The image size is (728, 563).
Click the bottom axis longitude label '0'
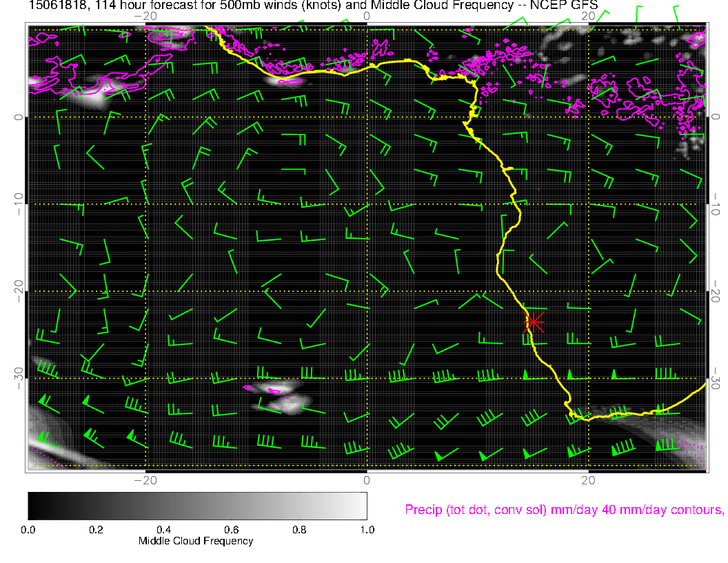coord(367,480)
